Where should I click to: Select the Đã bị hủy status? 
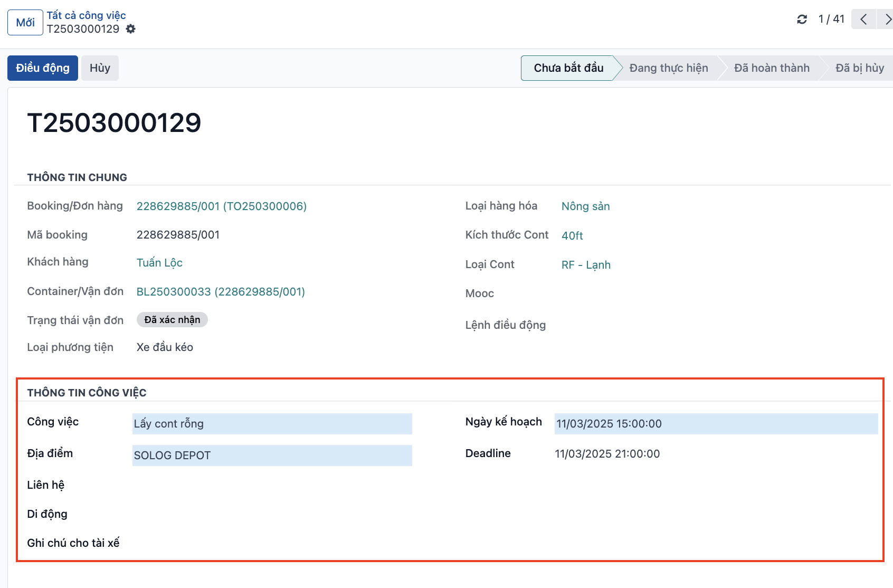(860, 68)
